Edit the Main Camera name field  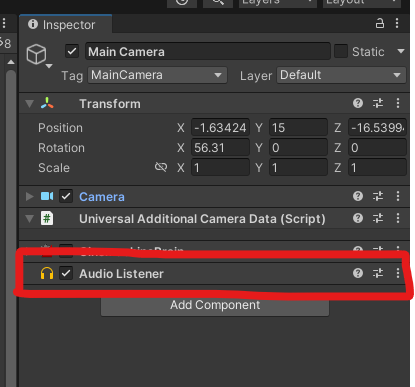(208, 51)
